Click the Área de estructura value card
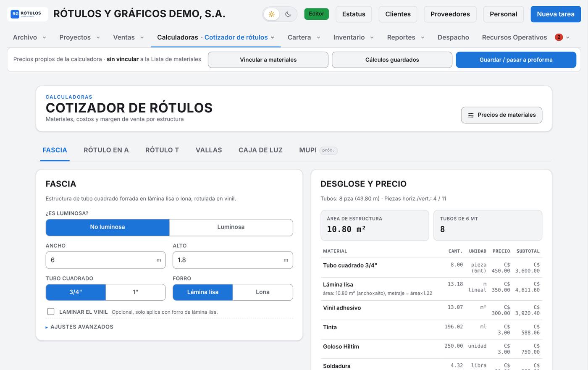588x370 pixels. click(375, 226)
